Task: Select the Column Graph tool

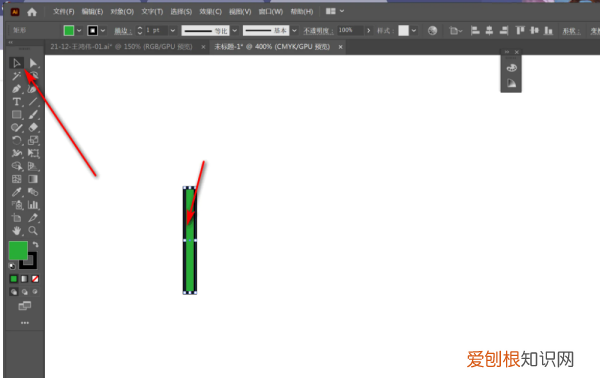Action: (33, 205)
